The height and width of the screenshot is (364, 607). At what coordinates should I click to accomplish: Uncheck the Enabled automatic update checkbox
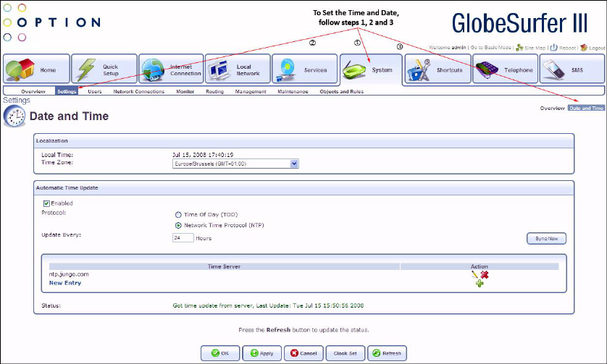[46, 203]
